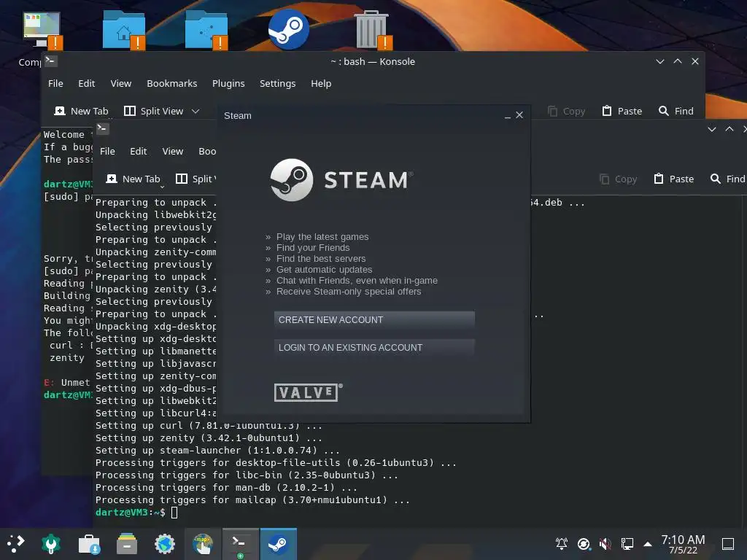747x560 pixels.
Task: Click Split View in front Konsole window
Action: click(x=196, y=179)
